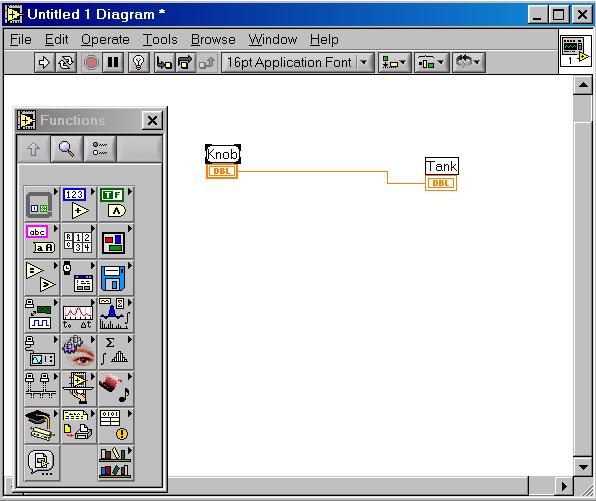This screenshot has height=501, width=596.
Task: Click the Pause button
Action: tap(113, 62)
